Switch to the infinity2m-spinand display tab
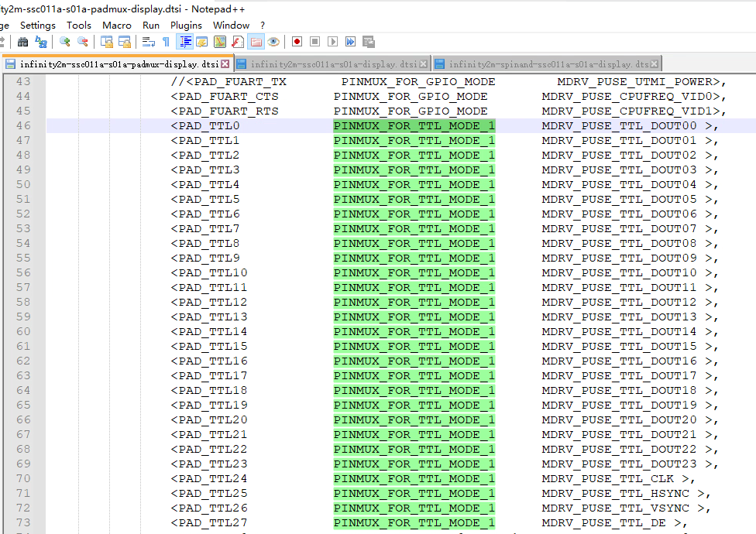The width and height of the screenshot is (756, 534). pos(548,64)
